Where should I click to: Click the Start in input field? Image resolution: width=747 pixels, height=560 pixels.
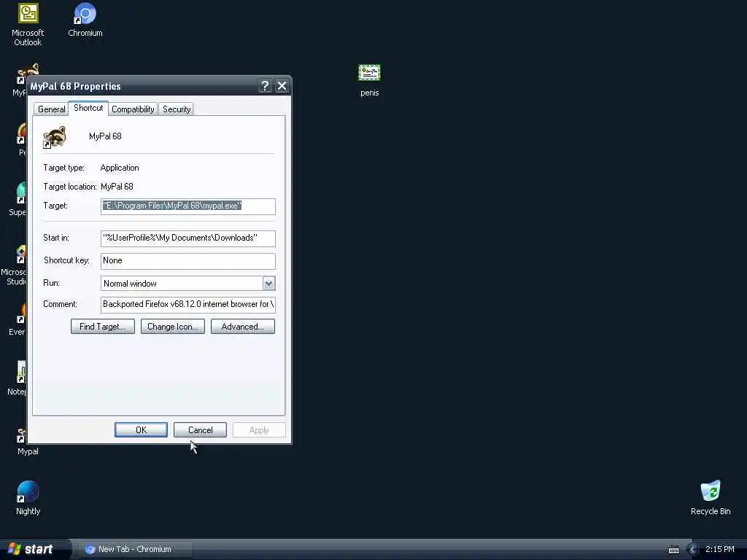[x=187, y=238]
